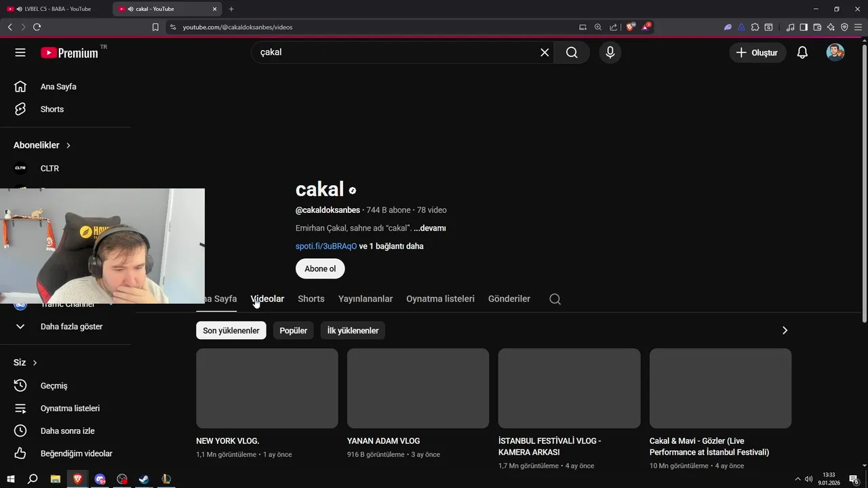Open the Windows Start menu
This screenshot has height=488, width=868.
(11, 479)
